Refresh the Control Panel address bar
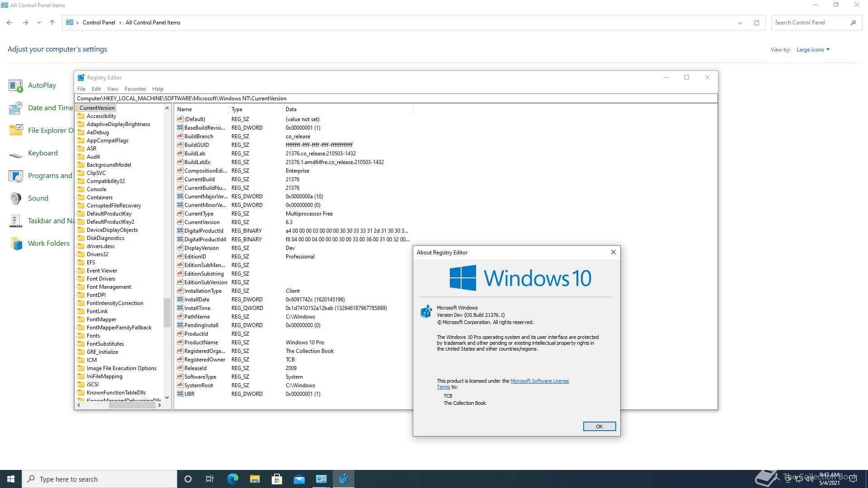Screen dimensions: 868x488 (x=756, y=23)
